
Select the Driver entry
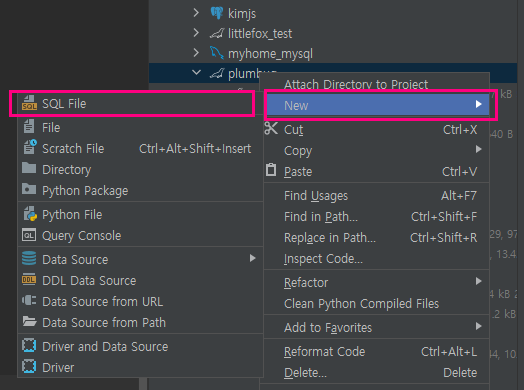click(140, 368)
